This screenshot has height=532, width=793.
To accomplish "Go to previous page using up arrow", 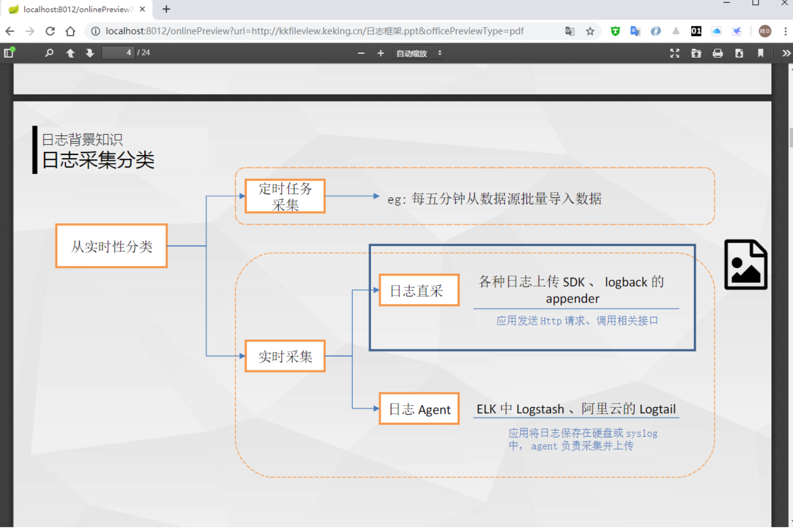I will pos(70,53).
